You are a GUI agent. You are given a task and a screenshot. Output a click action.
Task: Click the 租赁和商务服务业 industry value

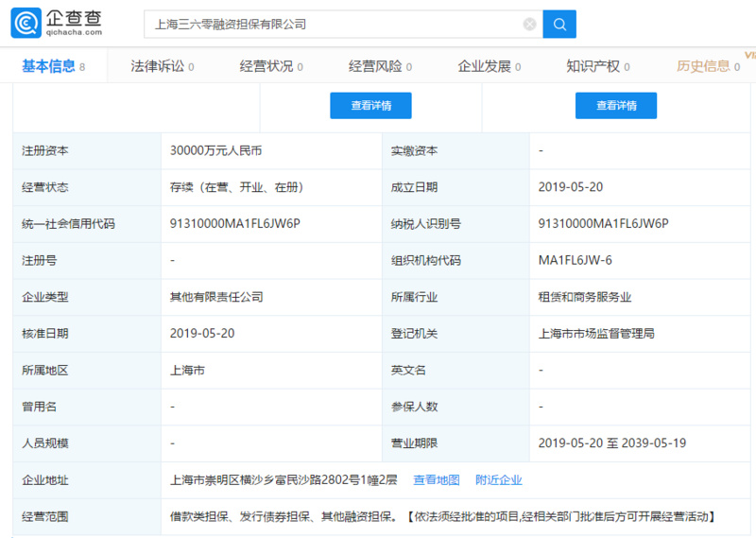coord(584,297)
